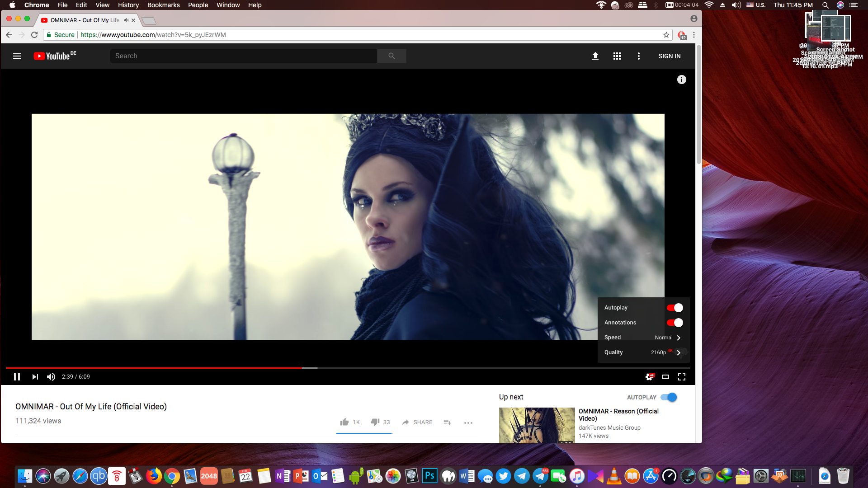
Task: Skip to next video in player
Action: (x=35, y=377)
